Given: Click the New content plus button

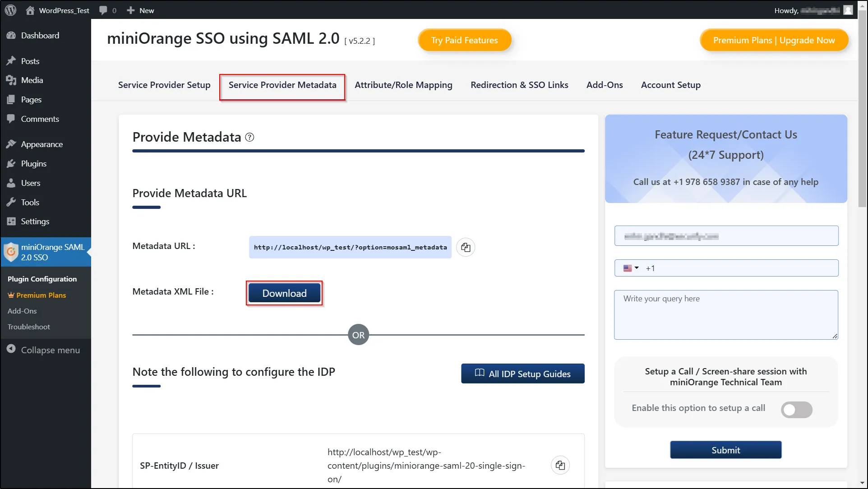Looking at the screenshot, I should pos(140,10).
